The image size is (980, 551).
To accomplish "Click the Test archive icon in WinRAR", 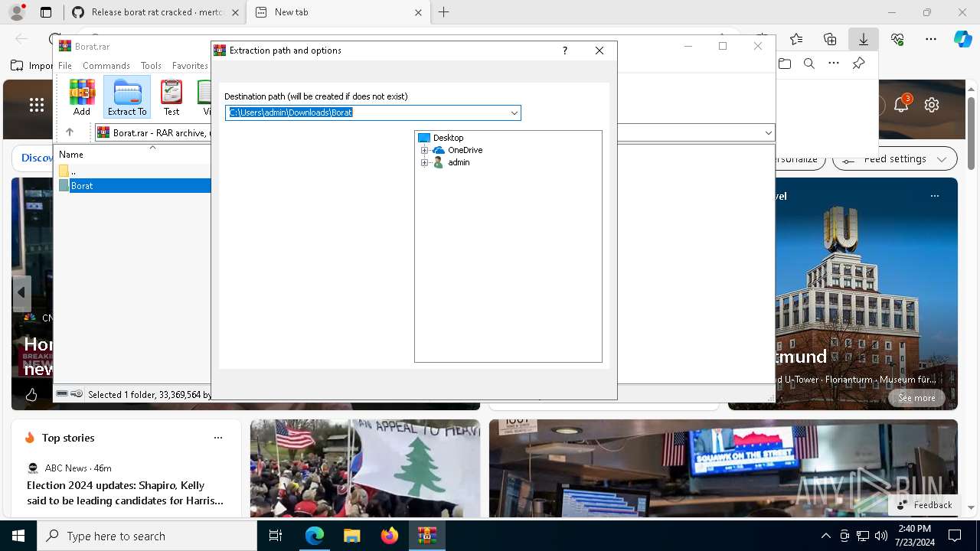I will point(171,97).
